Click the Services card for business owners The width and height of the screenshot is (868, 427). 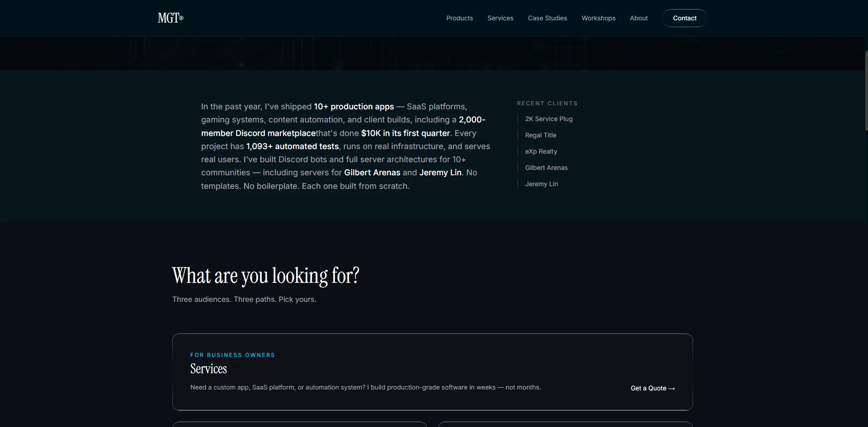(x=432, y=372)
